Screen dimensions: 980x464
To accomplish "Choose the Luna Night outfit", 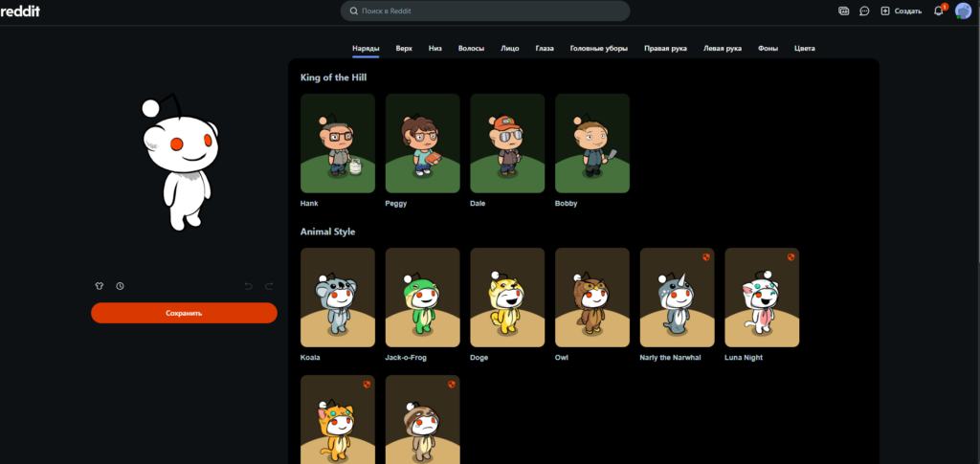I will 762,298.
